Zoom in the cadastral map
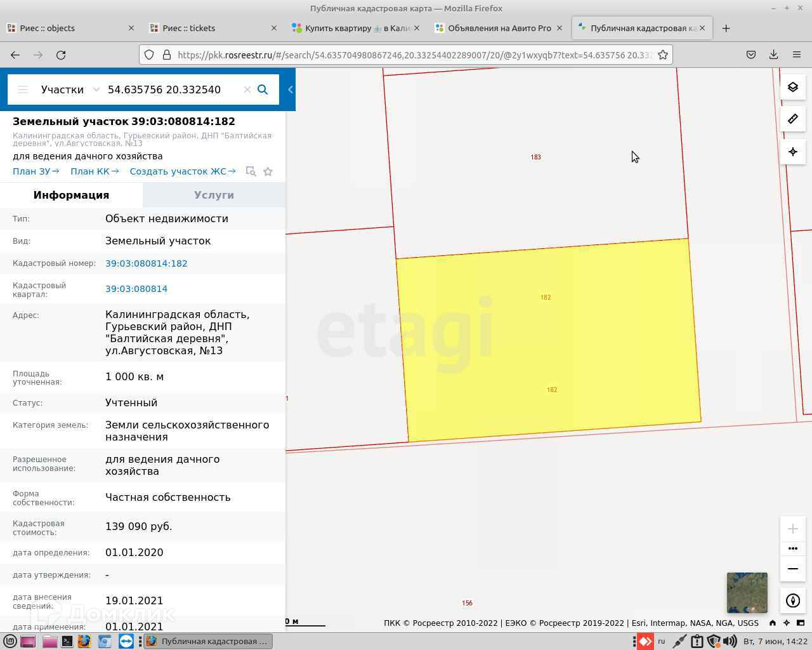 pyautogui.click(x=792, y=529)
